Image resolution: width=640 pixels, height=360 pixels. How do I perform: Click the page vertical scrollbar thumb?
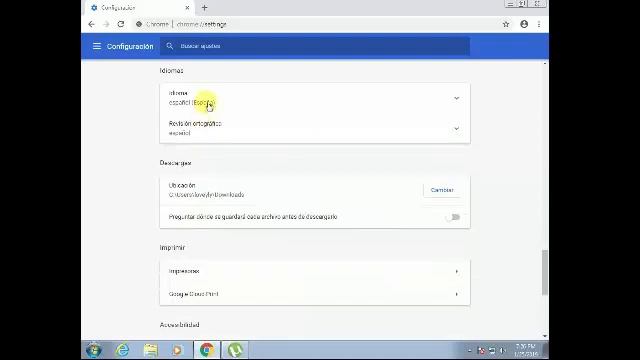[x=545, y=272]
